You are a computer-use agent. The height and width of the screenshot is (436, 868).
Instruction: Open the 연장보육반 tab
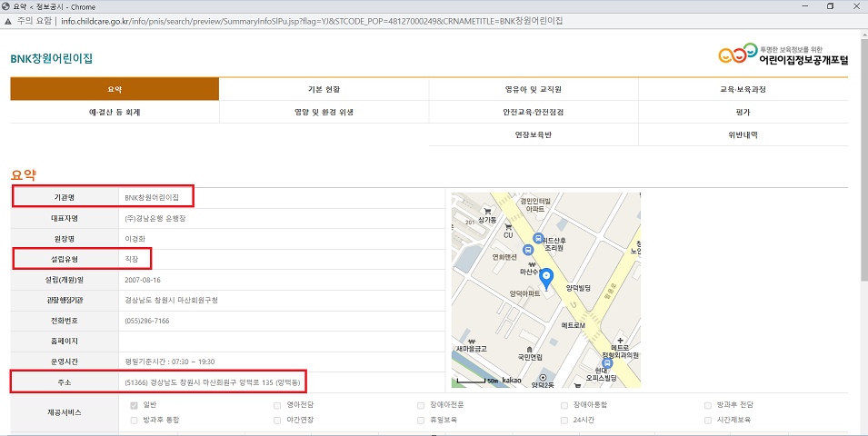pyautogui.click(x=534, y=134)
